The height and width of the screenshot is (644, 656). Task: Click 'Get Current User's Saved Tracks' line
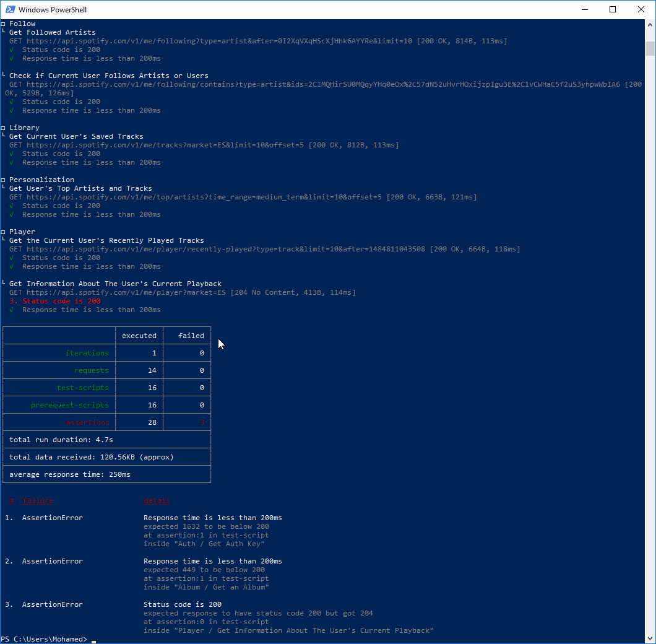point(76,136)
